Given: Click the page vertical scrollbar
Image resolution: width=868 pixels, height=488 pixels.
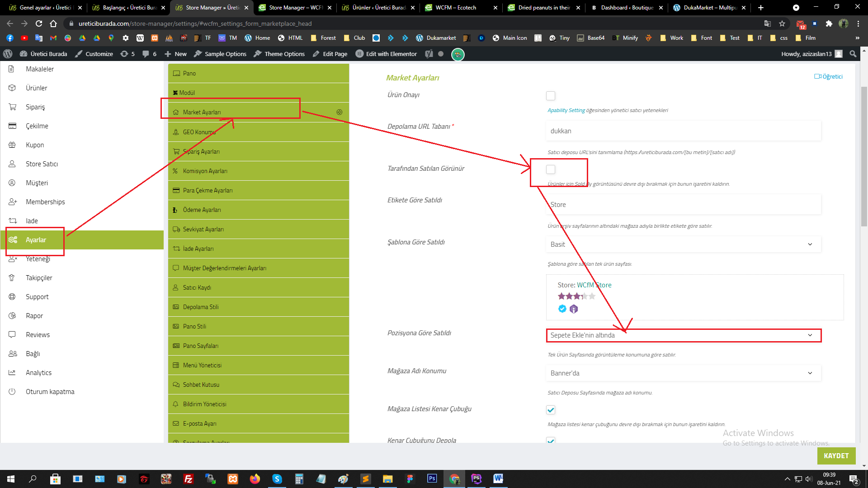Looking at the screenshot, I should click(x=864, y=156).
